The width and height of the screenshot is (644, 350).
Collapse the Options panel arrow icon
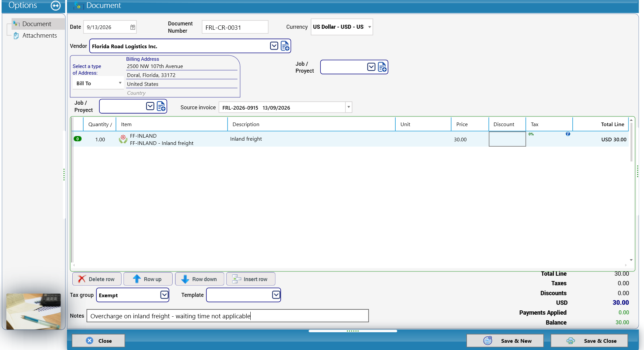(x=55, y=5)
